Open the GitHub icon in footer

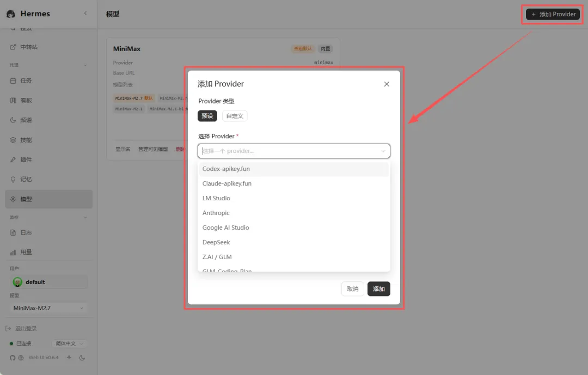pyautogui.click(x=13, y=358)
